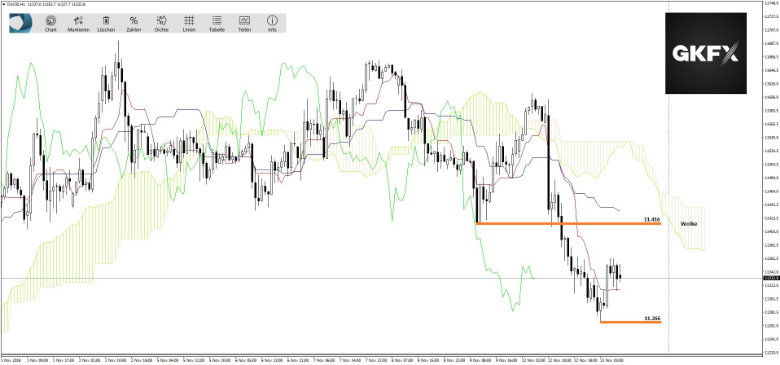Click the current price tag on axis
This screenshot has height=365, width=780.
point(771,278)
